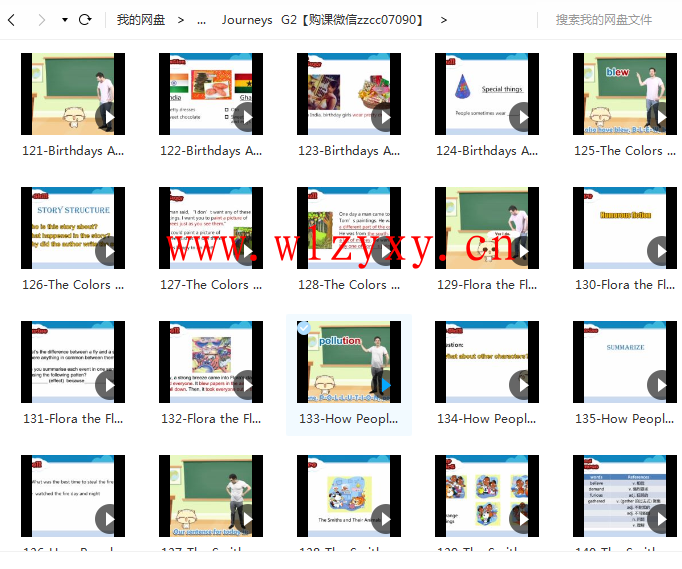Viewport: 682px width, 569px height.
Task: Select file name 132-Flora the Fl...
Action: tap(211, 418)
